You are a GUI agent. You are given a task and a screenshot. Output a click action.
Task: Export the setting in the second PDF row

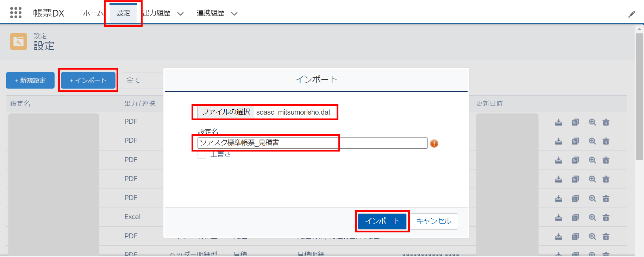tap(558, 141)
